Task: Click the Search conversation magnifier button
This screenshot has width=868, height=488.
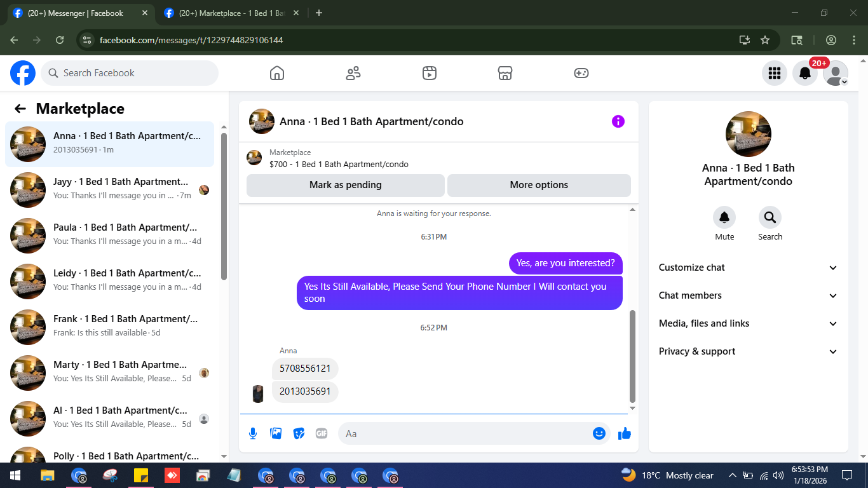Action: (x=770, y=218)
